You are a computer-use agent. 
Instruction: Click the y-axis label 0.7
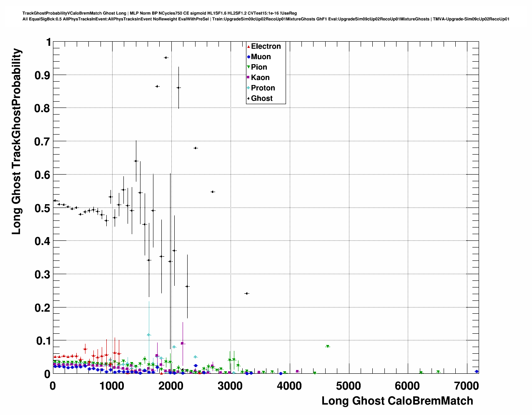pos(43,142)
